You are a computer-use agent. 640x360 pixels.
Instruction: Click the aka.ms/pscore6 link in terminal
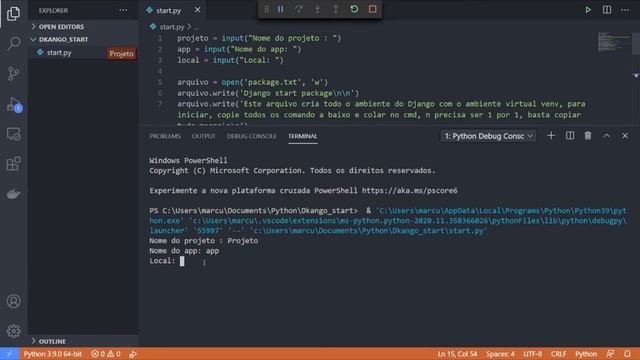409,191
